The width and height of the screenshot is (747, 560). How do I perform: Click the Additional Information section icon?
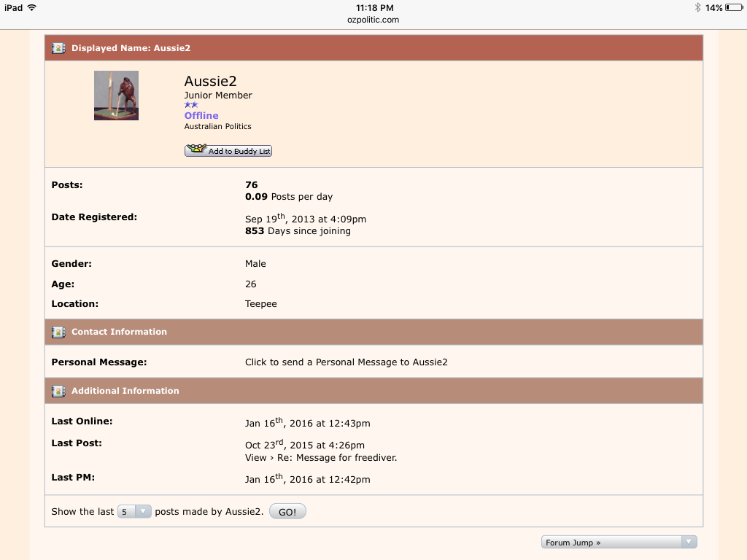[58, 391]
